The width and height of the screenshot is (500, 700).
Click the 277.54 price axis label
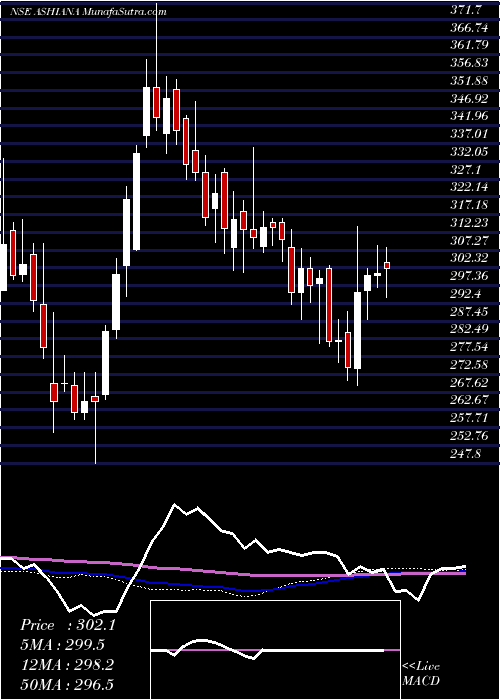[469, 347]
